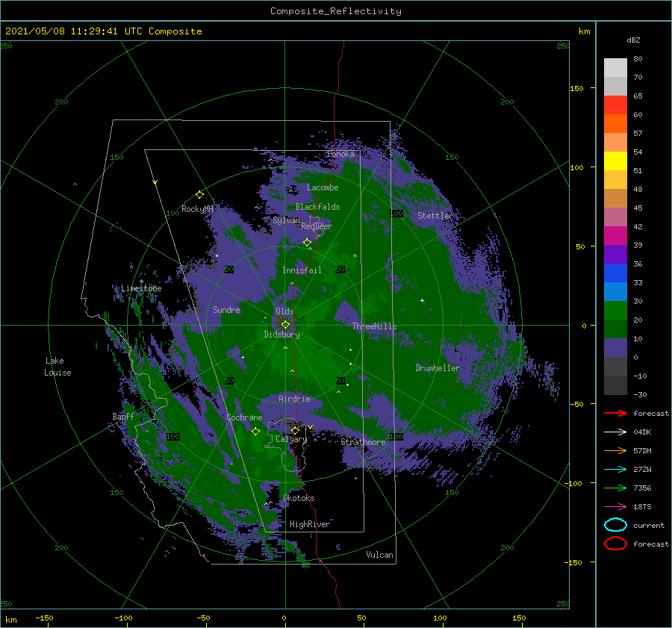The height and width of the screenshot is (628, 672).
Task: Click the 80 dBZ light gray swatch
Action: (615, 67)
